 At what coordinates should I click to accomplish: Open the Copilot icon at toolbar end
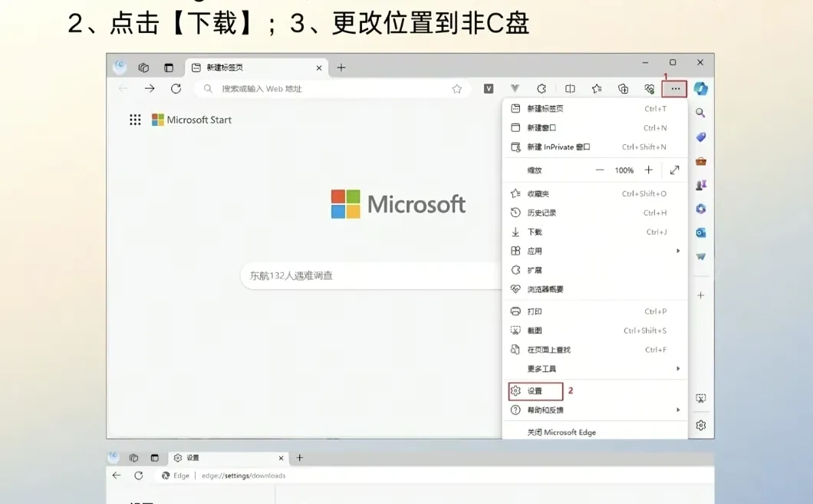coord(701,89)
